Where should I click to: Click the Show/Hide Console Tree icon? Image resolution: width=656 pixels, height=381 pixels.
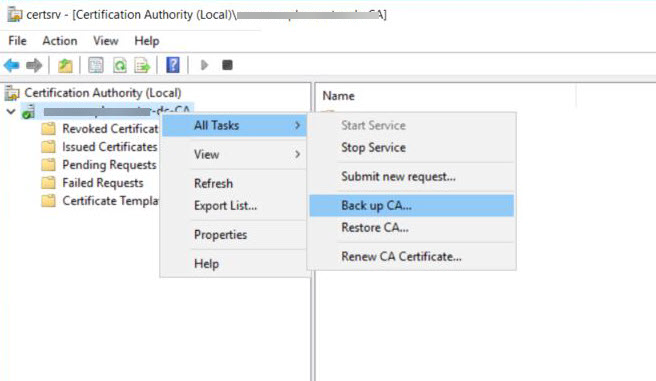tap(96, 65)
